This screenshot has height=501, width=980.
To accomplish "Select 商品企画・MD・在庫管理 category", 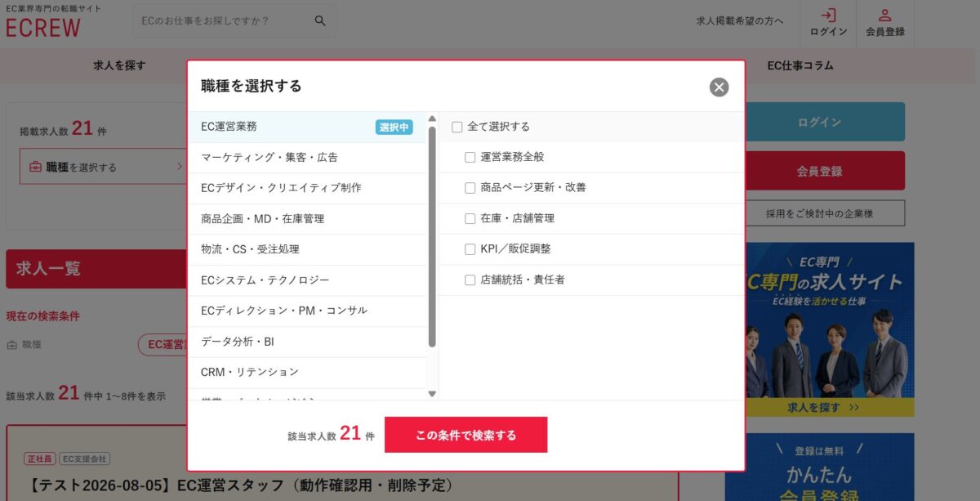I will click(x=307, y=219).
